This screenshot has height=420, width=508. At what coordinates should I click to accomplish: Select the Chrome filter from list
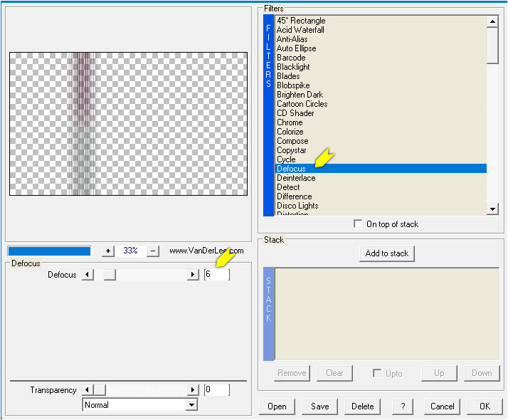[290, 122]
